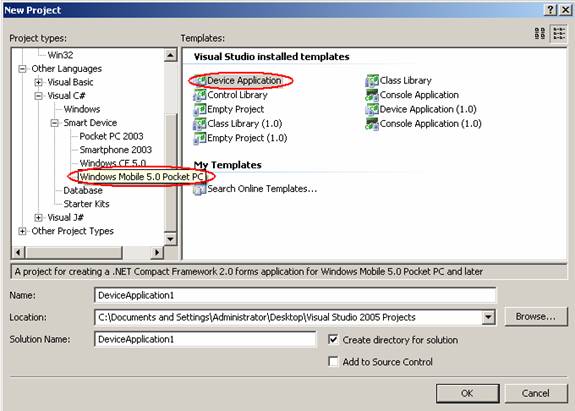Open the Location path dropdown
This screenshot has height=411, width=575.
coord(488,317)
